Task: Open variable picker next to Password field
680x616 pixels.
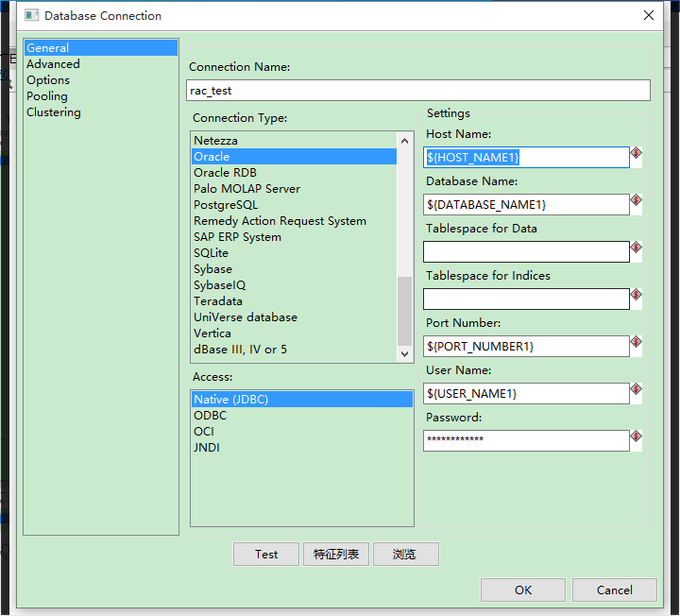Action: [636, 436]
